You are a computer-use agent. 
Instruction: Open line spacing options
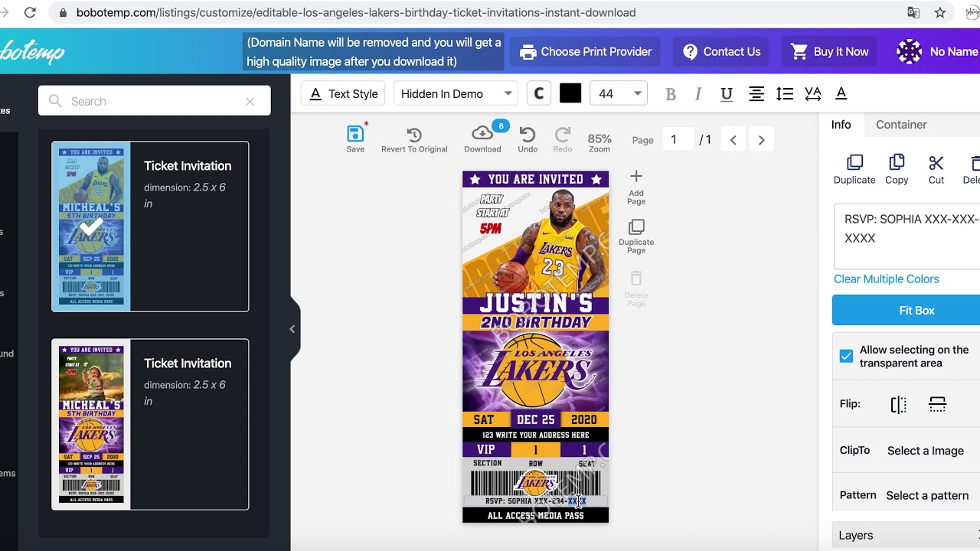pyautogui.click(x=784, y=94)
